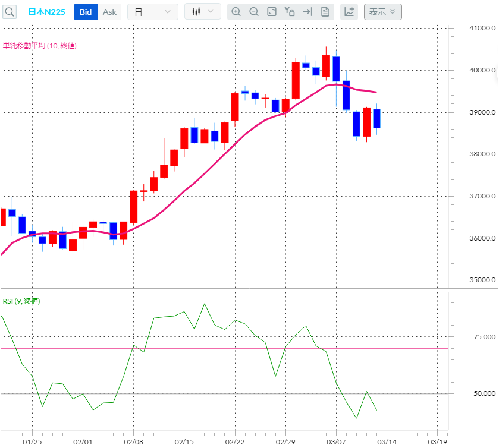Select the 日本N225 instrument label
Screen dimensions: 499x448
(46, 11)
